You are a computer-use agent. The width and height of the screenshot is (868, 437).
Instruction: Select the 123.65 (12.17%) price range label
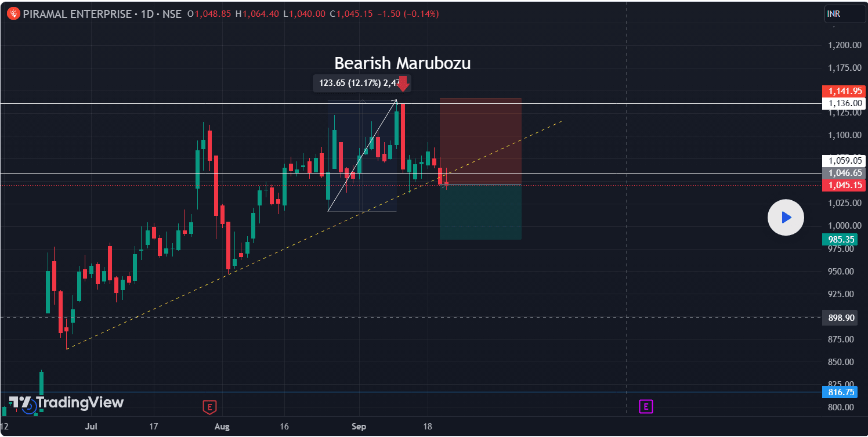tap(361, 83)
